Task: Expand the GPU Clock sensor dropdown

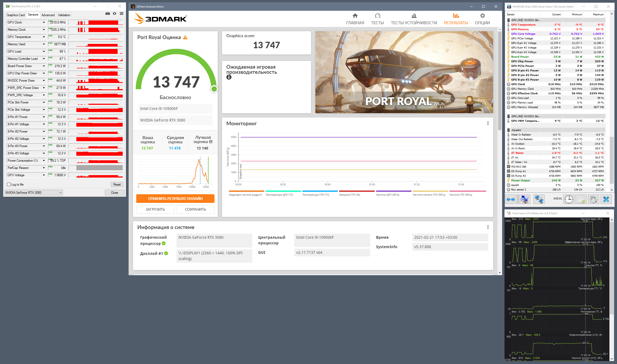Action: (x=44, y=22)
